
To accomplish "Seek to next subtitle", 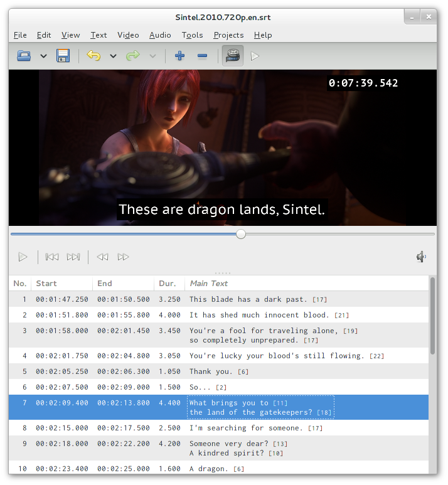I will click(x=73, y=257).
